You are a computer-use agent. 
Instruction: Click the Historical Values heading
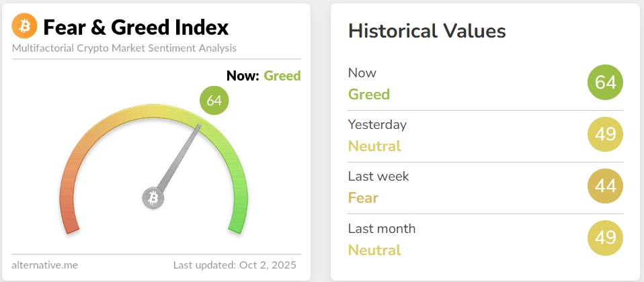coord(427,30)
